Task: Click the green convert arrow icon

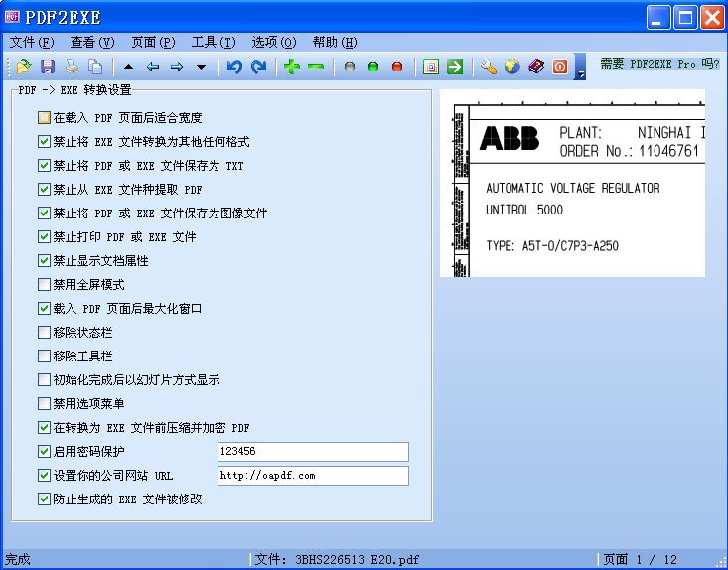Action: tap(455, 67)
